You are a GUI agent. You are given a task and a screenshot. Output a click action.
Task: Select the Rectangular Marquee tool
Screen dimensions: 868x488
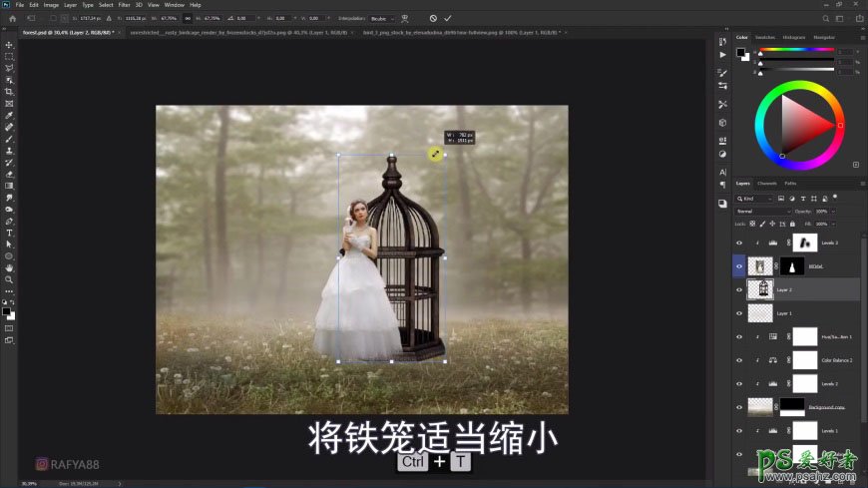[x=9, y=57]
